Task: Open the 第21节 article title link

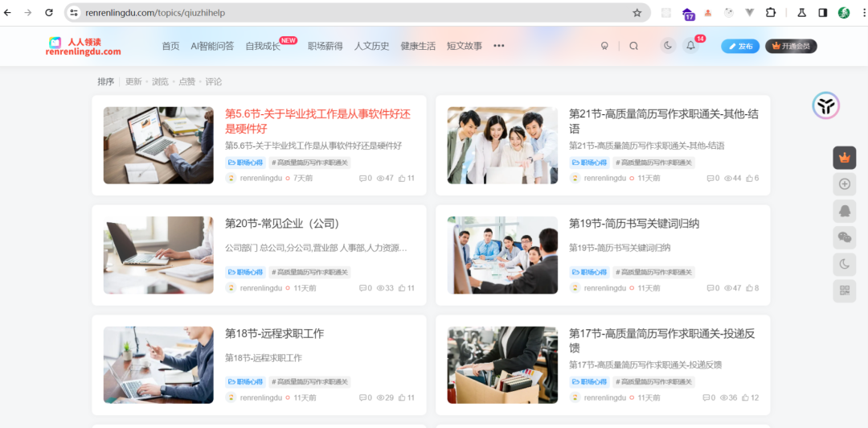Action: 664,121
